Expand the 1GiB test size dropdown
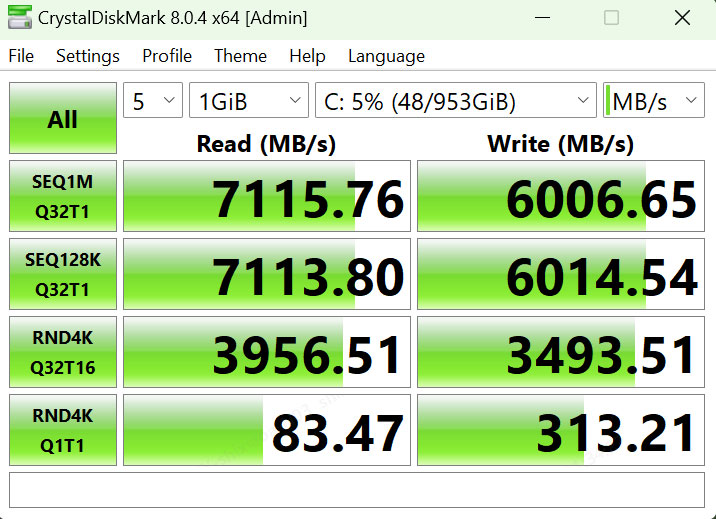716x519 pixels. click(x=248, y=101)
